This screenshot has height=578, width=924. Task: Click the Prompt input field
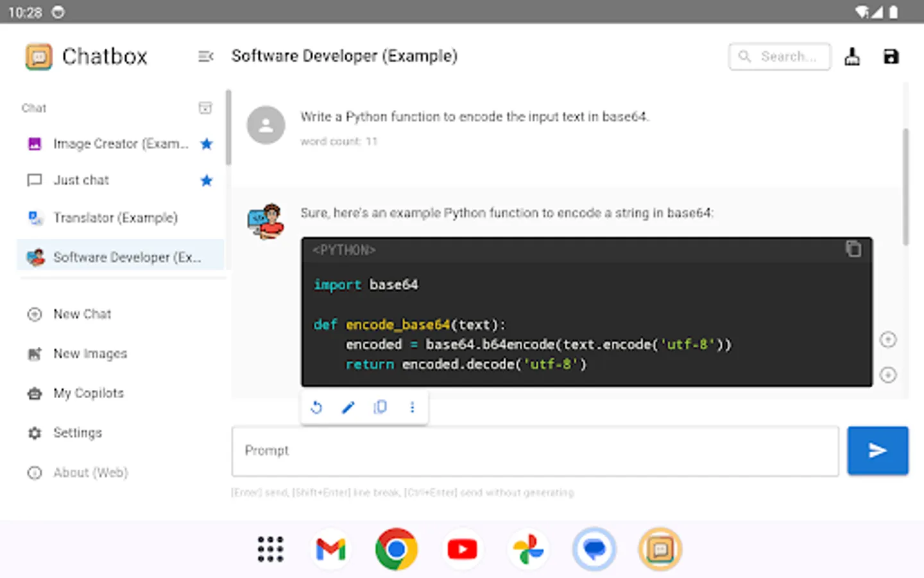click(x=535, y=451)
